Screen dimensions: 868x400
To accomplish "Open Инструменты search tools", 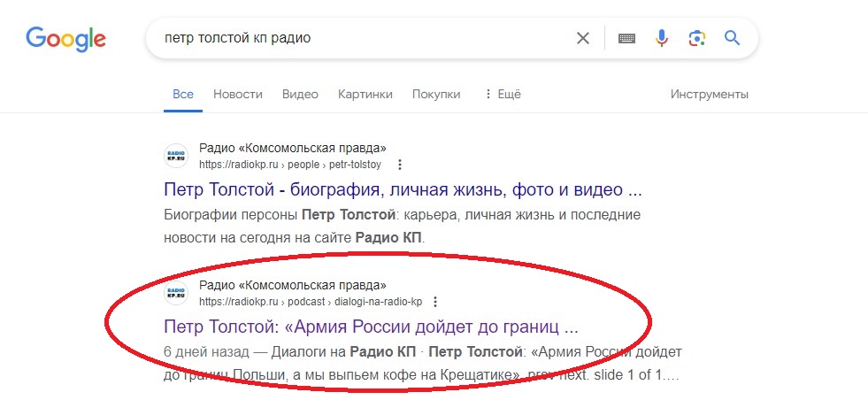I will pos(709,95).
